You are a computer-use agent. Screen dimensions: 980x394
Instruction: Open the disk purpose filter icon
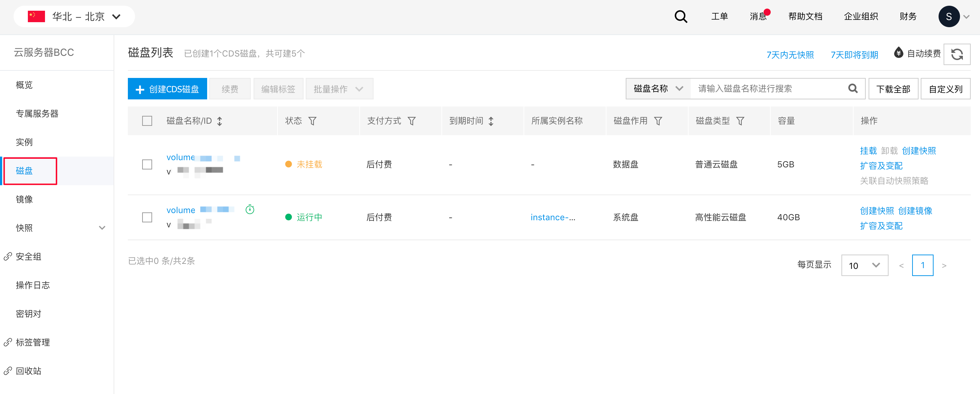(658, 121)
